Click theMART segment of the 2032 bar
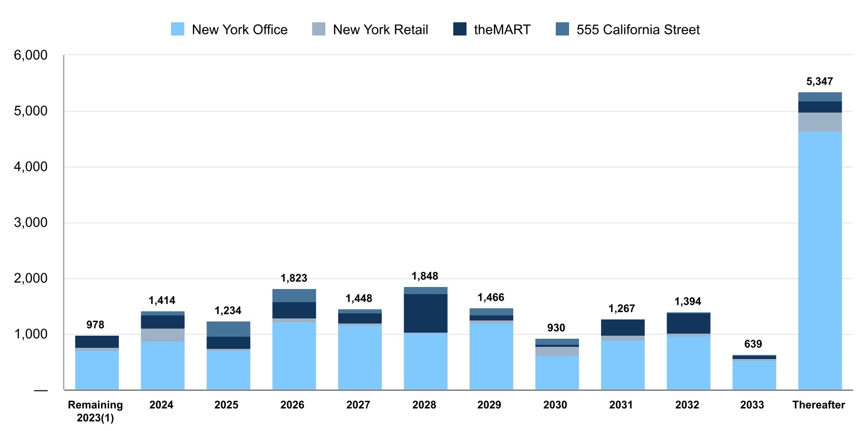 pyautogui.click(x=689, y=324)
